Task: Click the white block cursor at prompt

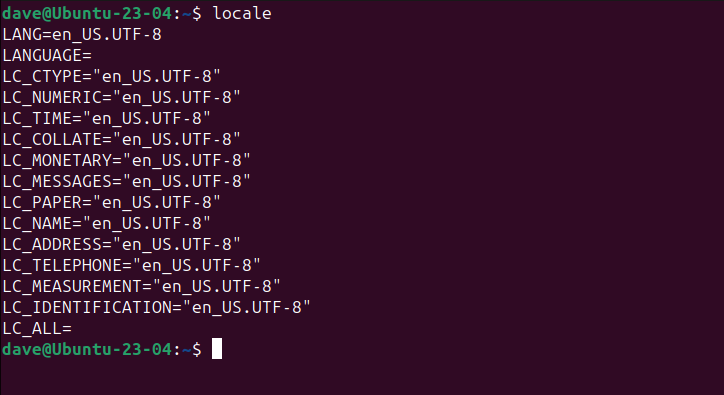Action: tap(217, 349)
